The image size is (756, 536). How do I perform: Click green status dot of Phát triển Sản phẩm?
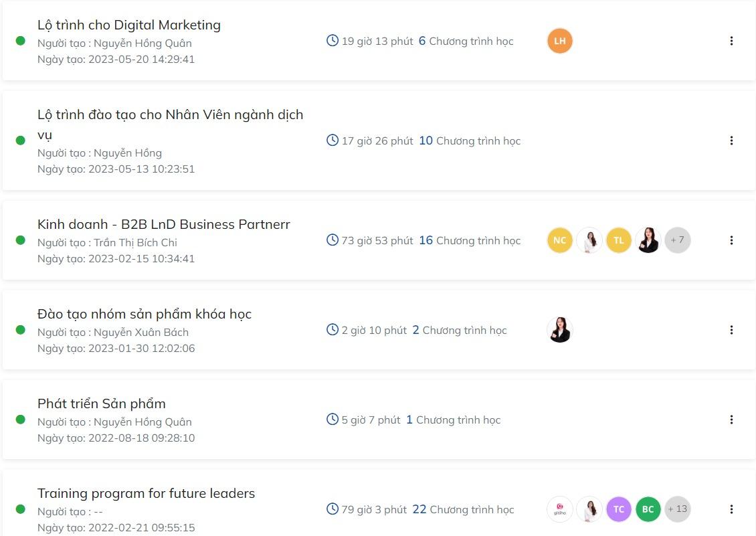click(21, 420)
